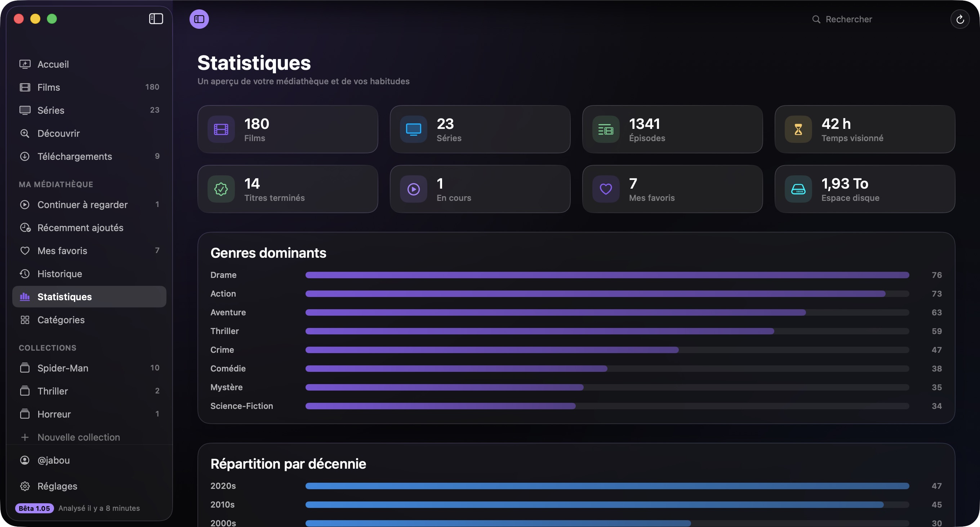Click hourglass icon on Temps visionné card
The image size is (980, 527).
pos(798,129)
